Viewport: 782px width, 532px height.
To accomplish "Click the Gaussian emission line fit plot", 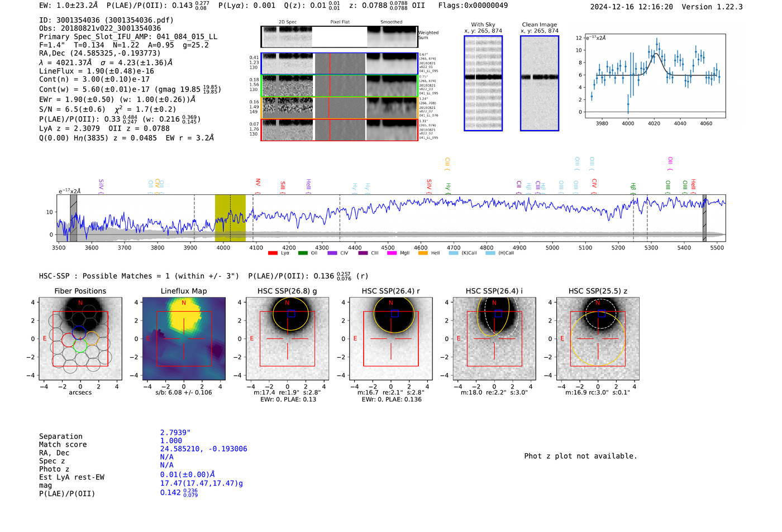I will [x=655, y=76].
